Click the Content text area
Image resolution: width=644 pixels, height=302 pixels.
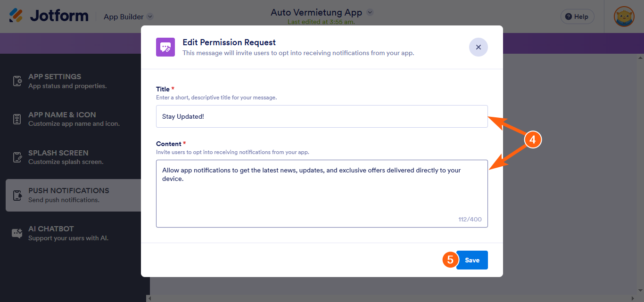click(x=322, y=193)
